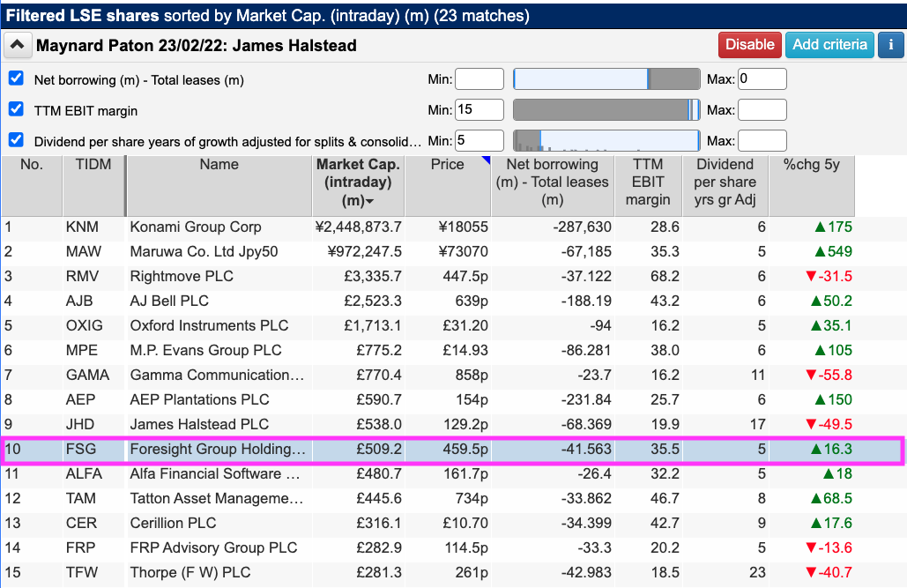Sort by the Name column header
The height and width of the screenshot is (588, 907).
pyautogui.click(x=219, y=186)
